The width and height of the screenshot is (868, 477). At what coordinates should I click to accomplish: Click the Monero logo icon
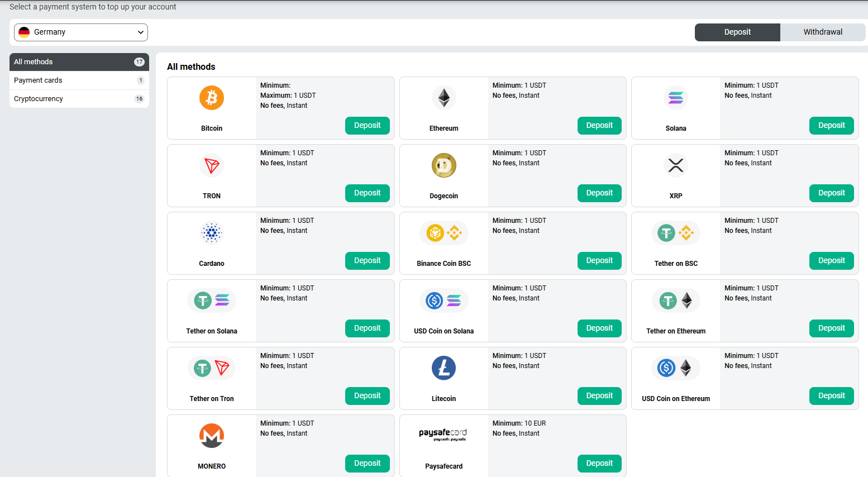[x=212, y=436]
